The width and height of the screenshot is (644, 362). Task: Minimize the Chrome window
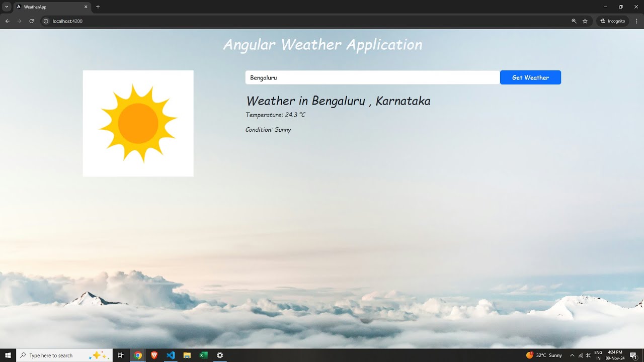click(604, 7)
